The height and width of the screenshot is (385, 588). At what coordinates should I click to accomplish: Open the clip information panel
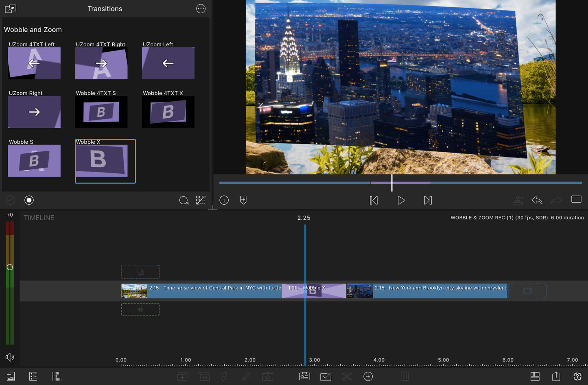click(x=224, y=200)
